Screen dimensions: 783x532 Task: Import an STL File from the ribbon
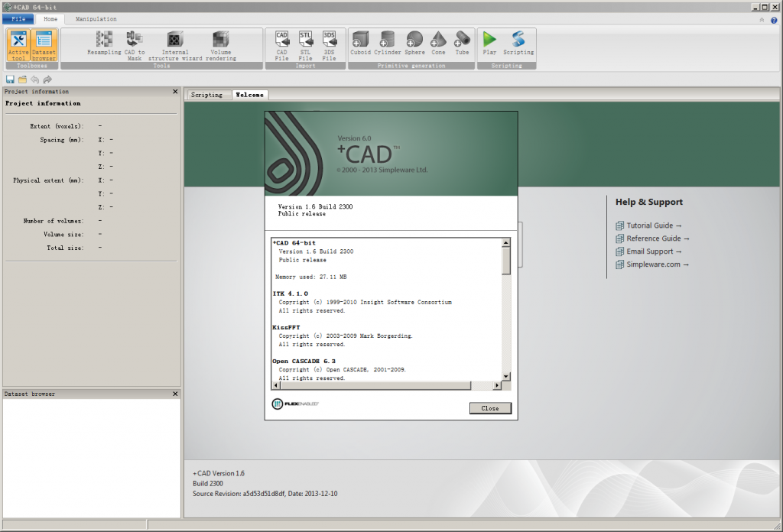tap(305, 45)
